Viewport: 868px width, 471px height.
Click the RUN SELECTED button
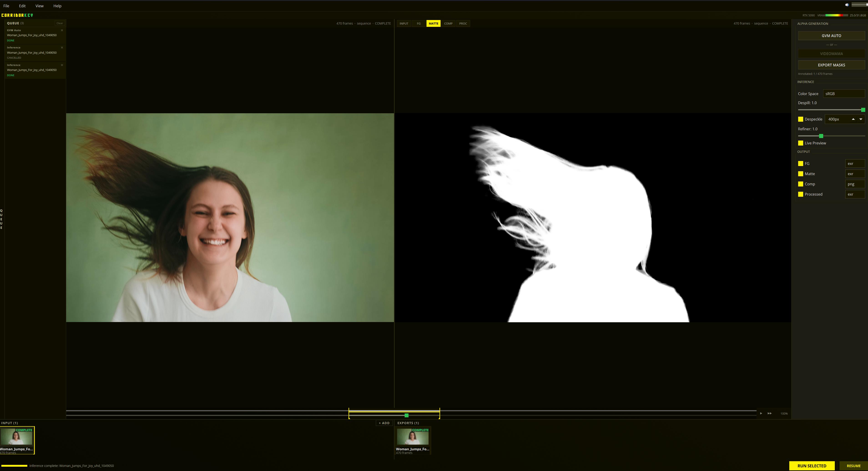812,466
